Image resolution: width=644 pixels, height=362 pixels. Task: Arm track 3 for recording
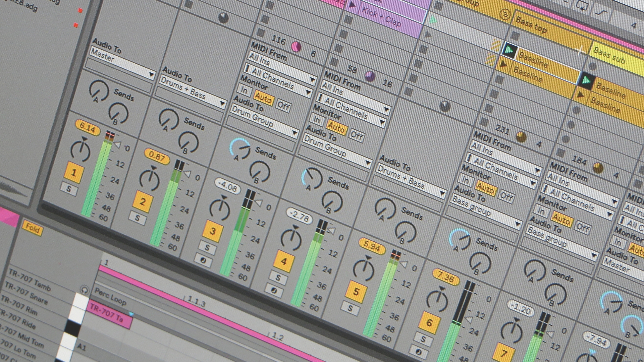click(203, 260)
